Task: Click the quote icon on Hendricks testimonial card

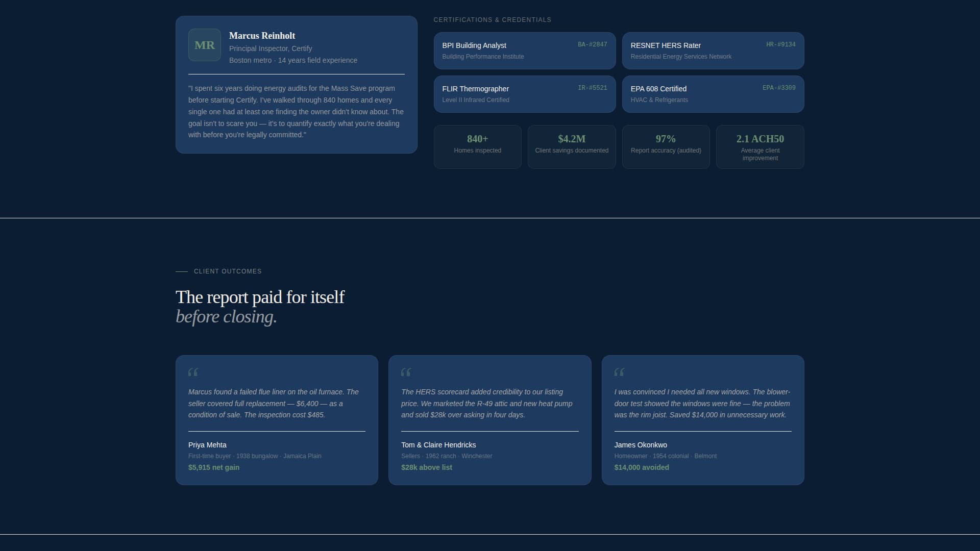Action: pyautogui.click(x=407, y=372)
